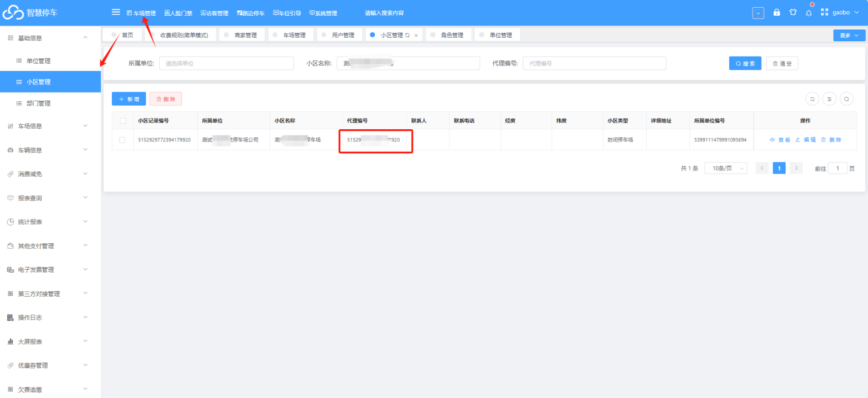Screen dimensions: 868x398
Task: Click the 清空 button
Action: pyautogui.click(x=782, y=63)
